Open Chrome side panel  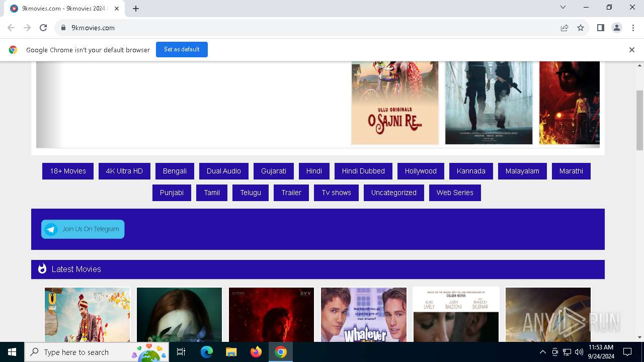(x=600, y=28)
